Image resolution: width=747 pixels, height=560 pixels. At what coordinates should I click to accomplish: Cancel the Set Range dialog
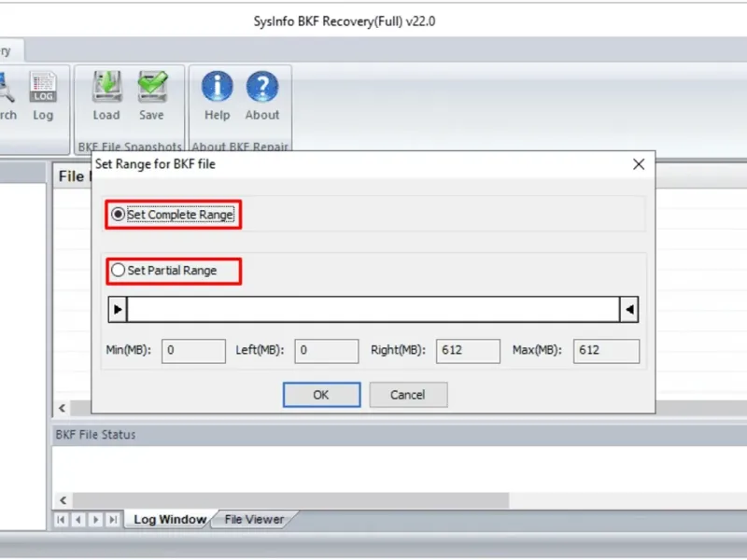pos(408,395)
